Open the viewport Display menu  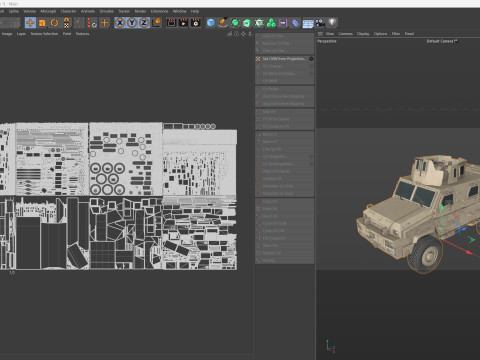point(363,34)
